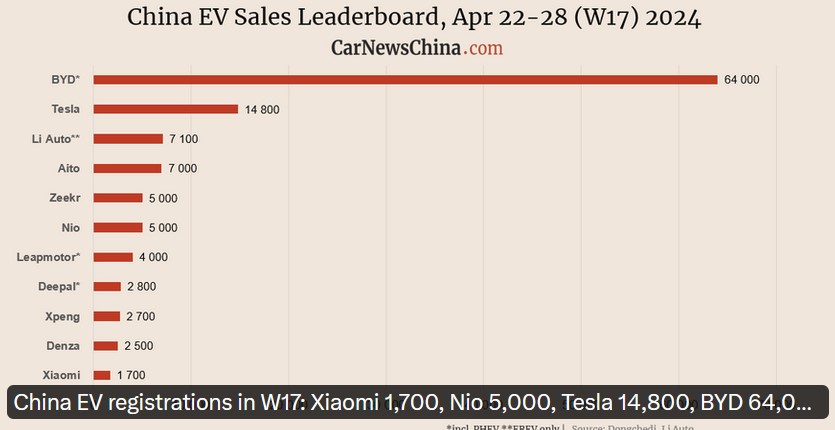Click the 14 800 value label
This screenshot has height=430, width=835.
(x=262, y=109)
